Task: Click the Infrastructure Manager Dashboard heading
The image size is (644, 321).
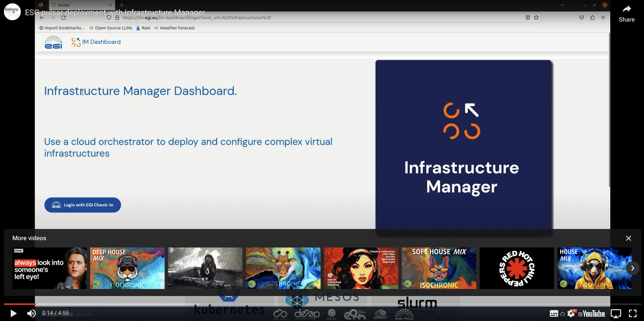Action: coord(140,91)
